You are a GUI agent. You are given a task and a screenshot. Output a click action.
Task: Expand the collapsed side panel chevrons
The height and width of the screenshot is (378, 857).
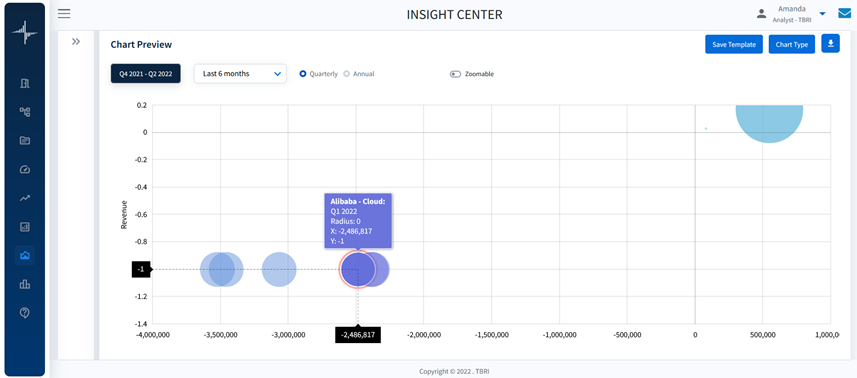click(76, 42)
